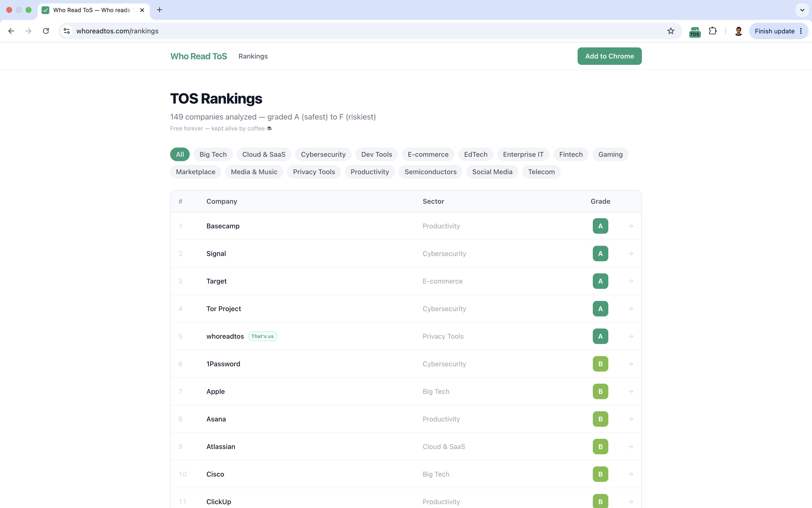This screenshot has height=508, width=812.
Task: Open the Rankings nav link
Action: point(253,56)
